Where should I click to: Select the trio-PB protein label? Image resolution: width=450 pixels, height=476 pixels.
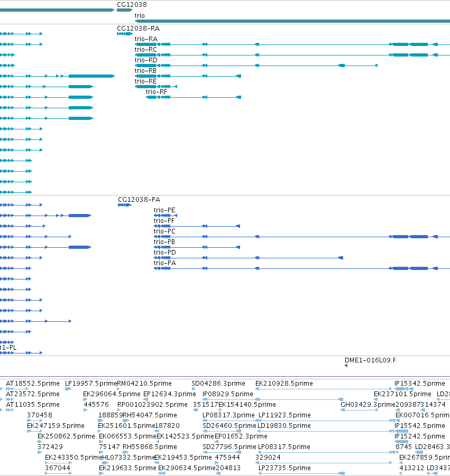tap(164, 242)
